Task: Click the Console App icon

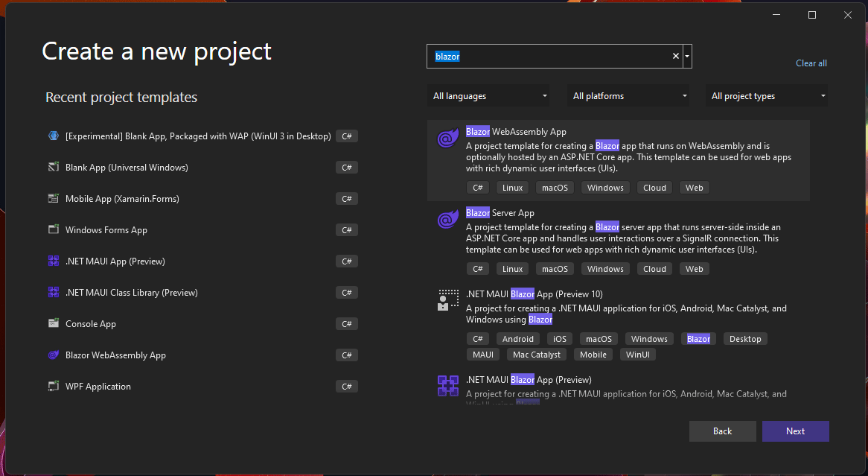Action: [x=54, y=323]
